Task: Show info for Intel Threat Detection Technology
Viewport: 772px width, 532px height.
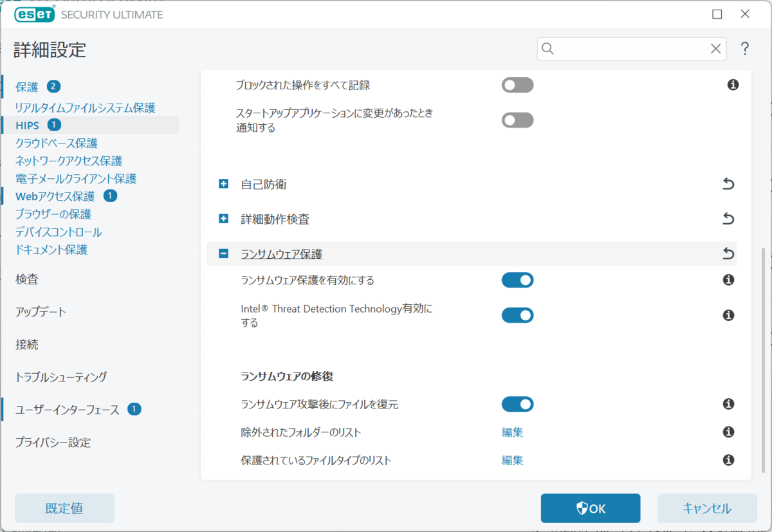Action: (x=728, y=315)
